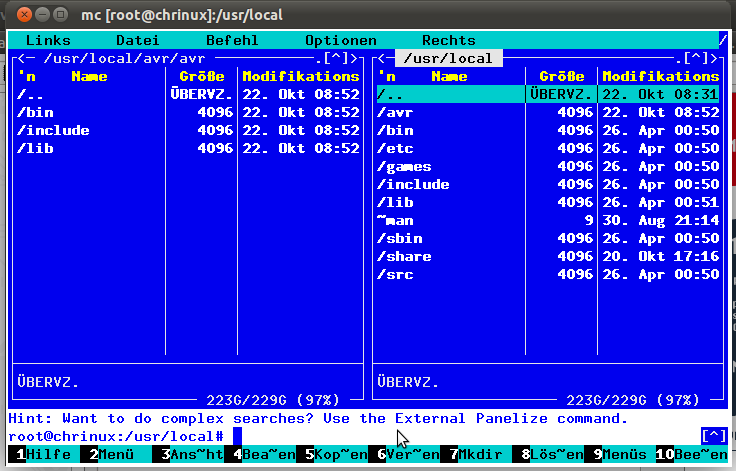Click F6 Ver~en move button
738x473 pixels.
pyautogui.click(x=404, y=455)
